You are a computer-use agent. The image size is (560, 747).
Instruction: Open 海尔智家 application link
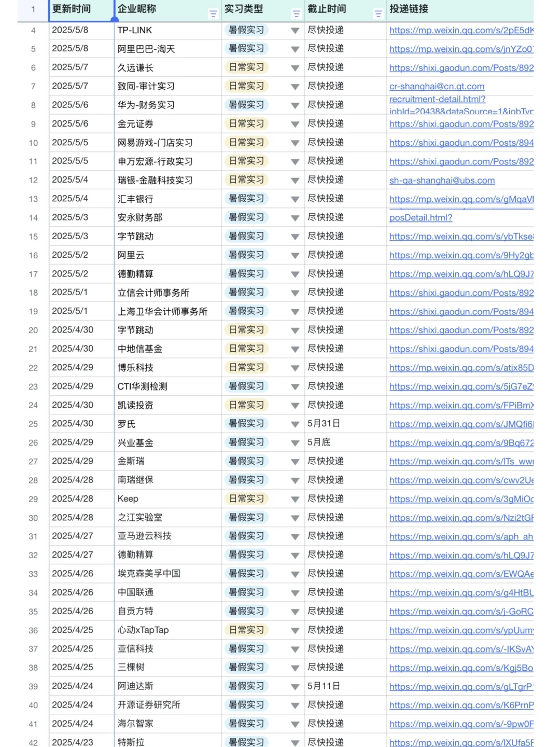(461, 724)
